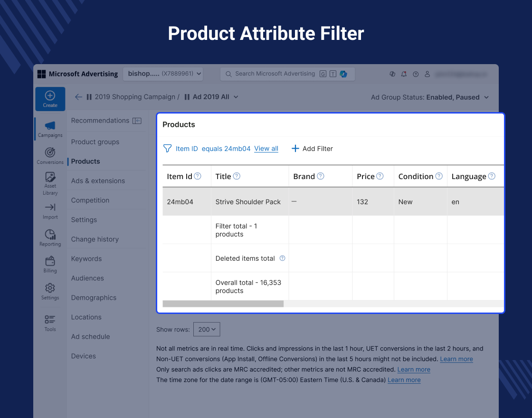Open the bishop account dropdown

163,74
